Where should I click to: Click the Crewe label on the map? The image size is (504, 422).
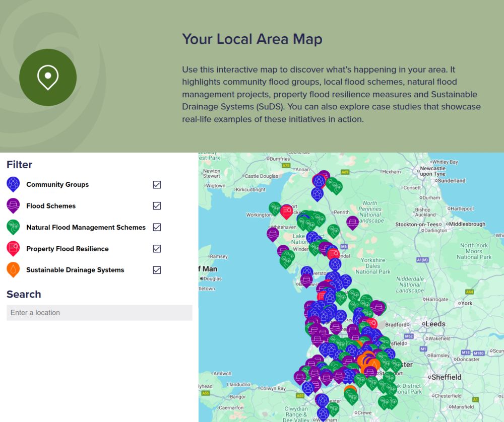[x=364, y=413]
